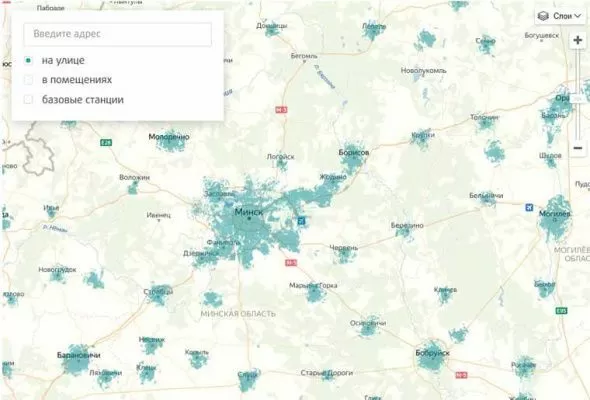The width and height of the screenshot is (590, 400).
Task: Click the 'Введите адрес' search field
Action: point(118,34)
